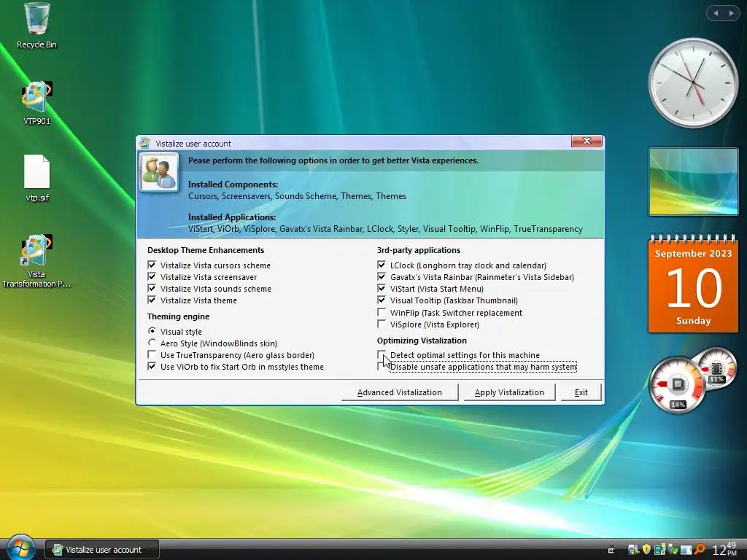Close the Vistalize user account dialog
747x560 pixels.
click(x=587, y=141)
